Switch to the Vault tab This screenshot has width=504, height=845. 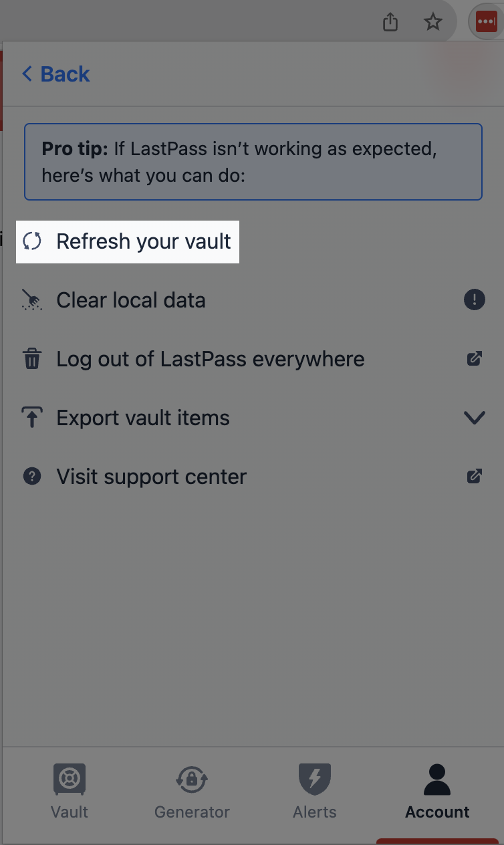[70, 792]
